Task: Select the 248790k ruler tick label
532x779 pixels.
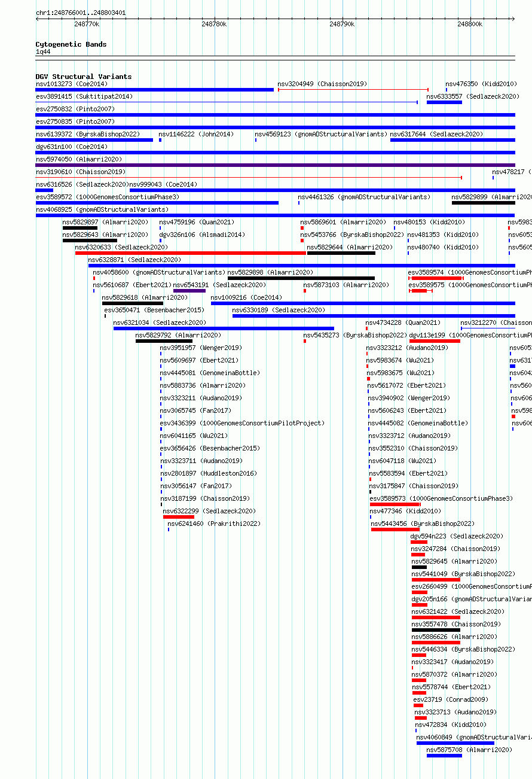Action: pyautogui.click(x=342, y=24)
